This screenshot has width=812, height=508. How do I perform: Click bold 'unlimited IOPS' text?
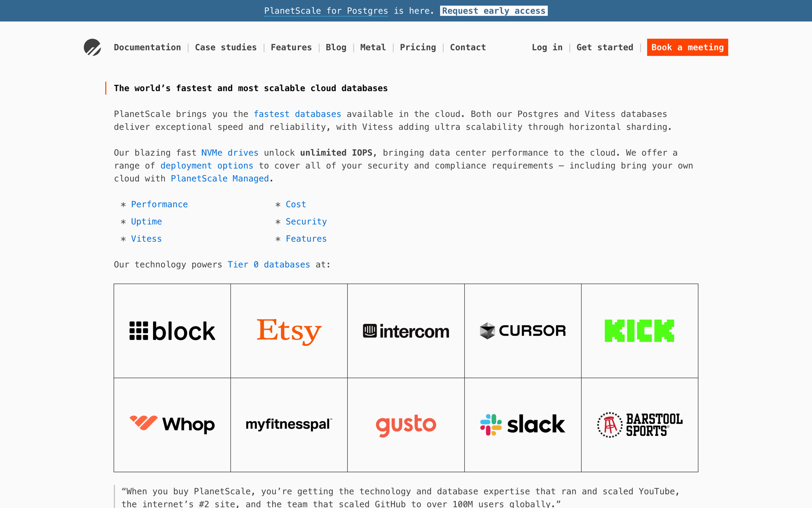[336, 153]
